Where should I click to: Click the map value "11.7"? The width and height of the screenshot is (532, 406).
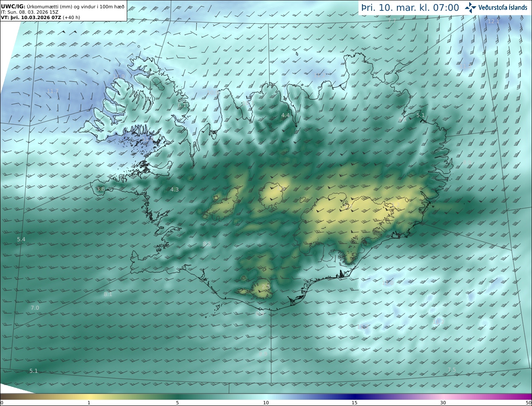tap(53, 91)
